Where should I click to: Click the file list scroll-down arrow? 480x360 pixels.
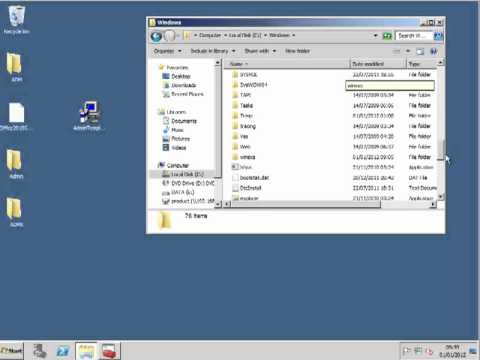click(x=441, y=197)
